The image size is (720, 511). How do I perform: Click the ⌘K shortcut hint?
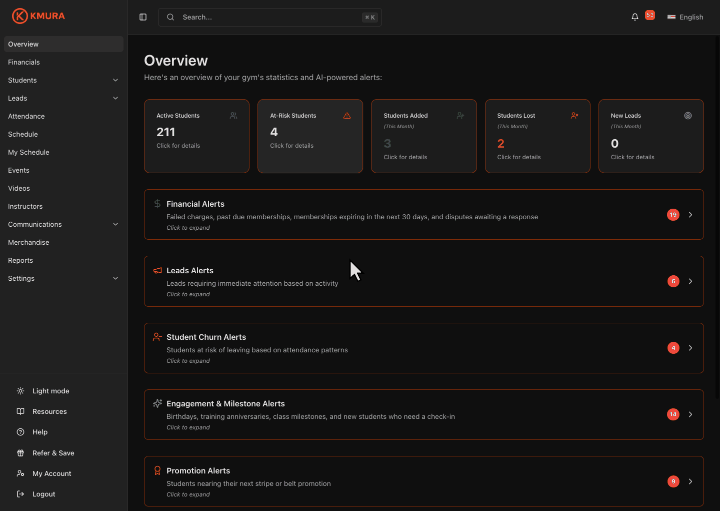[x=370, y=17]
